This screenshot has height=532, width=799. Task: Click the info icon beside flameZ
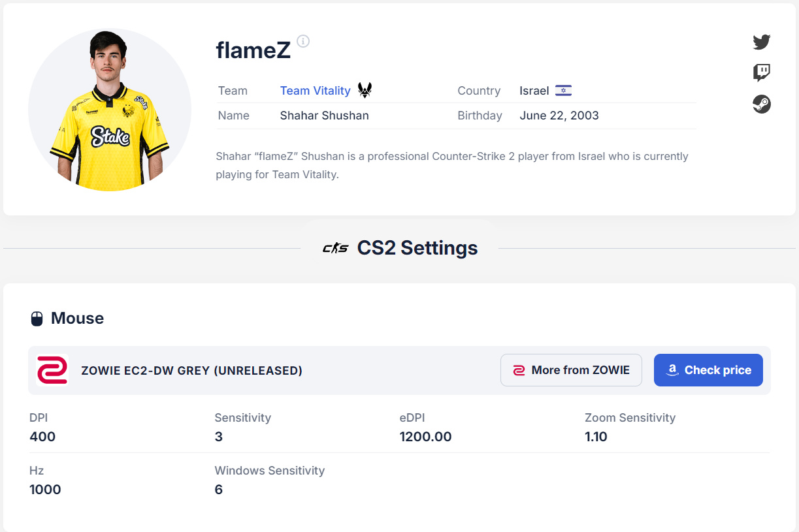[303, 41]
